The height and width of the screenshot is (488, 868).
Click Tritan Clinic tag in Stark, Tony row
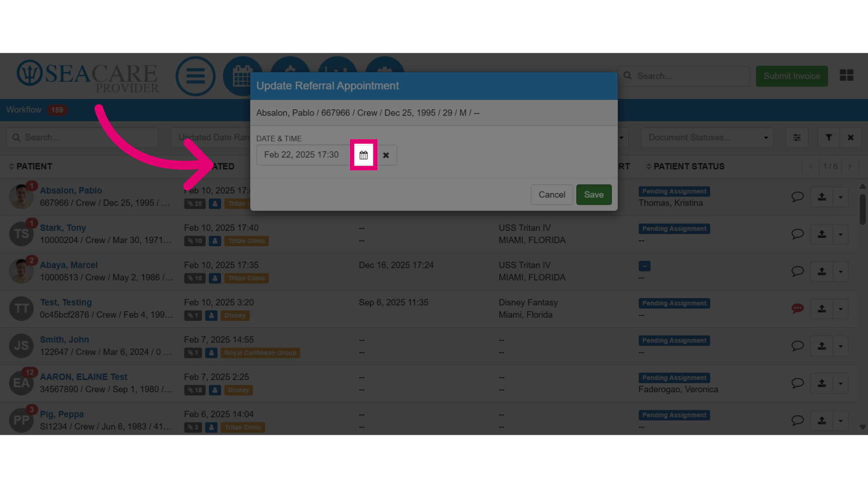pos(246,241)
